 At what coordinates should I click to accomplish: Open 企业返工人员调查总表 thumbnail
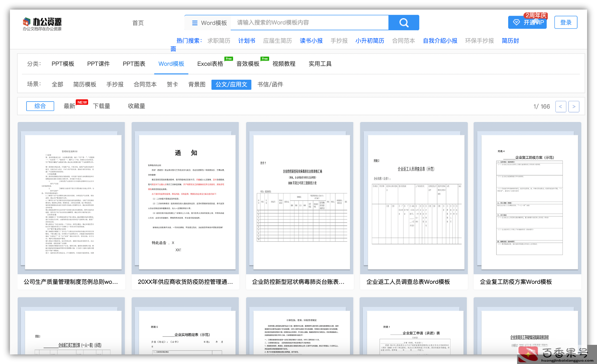(414, 198)
